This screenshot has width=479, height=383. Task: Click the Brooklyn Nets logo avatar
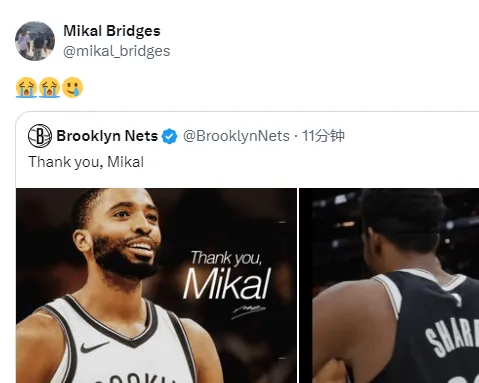pos(40,136)
